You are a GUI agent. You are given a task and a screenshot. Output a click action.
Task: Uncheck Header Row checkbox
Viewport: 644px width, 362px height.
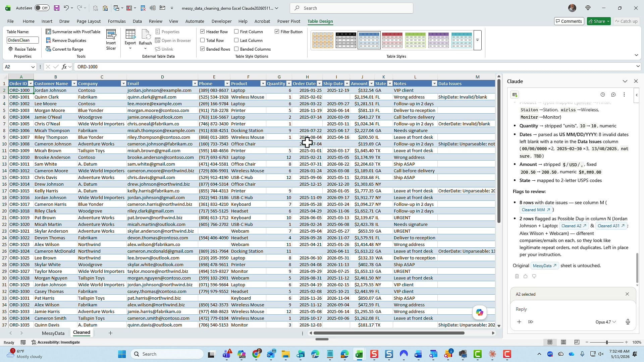click(x=202, y=32)
